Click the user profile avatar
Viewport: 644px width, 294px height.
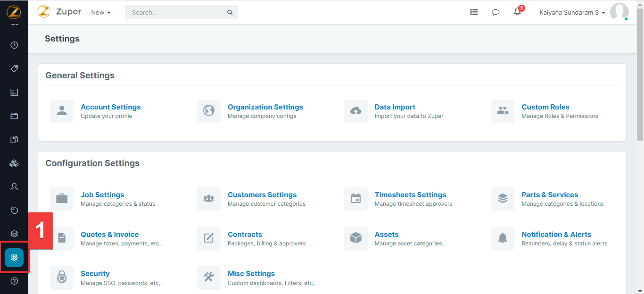click(x=619, y=12)
